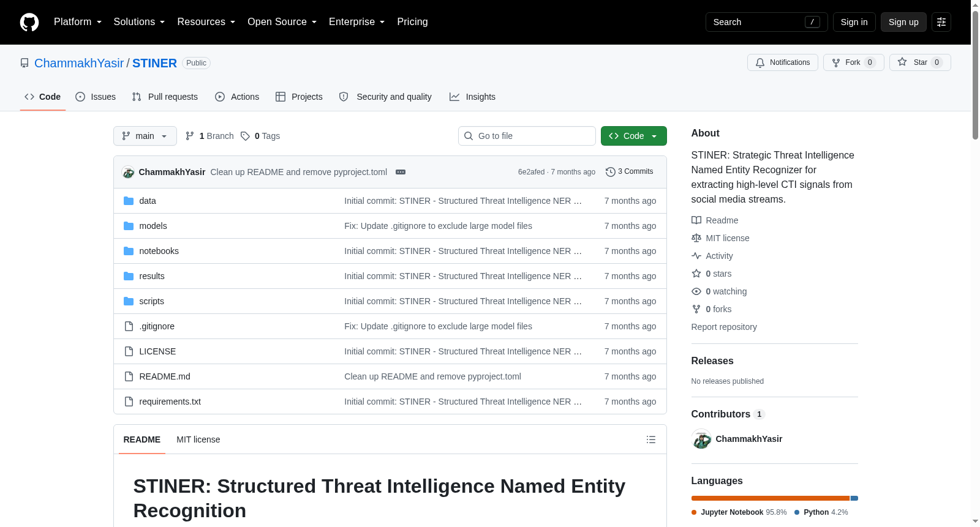The image size is (980, 527).
Task: Click the branch icon beside 1 Branch
Action: [x=190, y=136]
